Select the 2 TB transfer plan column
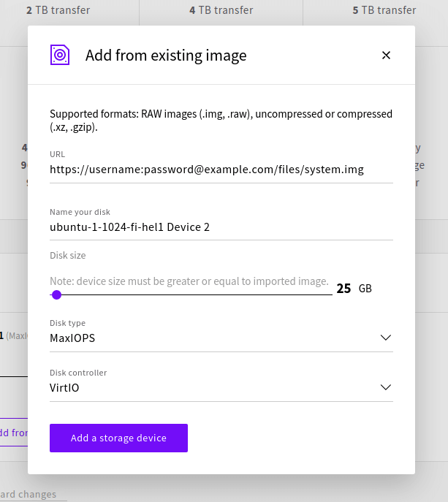Screen dimensions: 448x502 (x=58, y=10)
